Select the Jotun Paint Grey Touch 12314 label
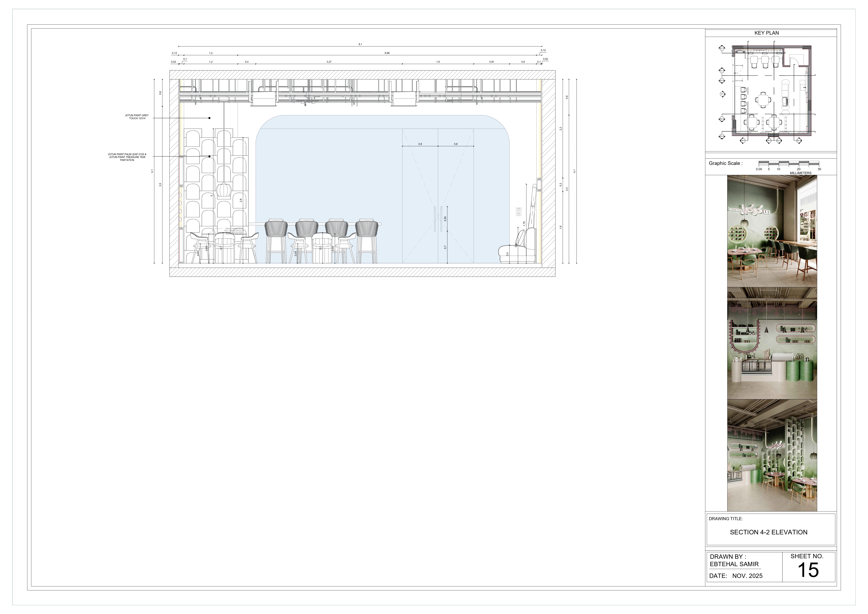The height and width of the screenshot is (614, 868). 137,117
